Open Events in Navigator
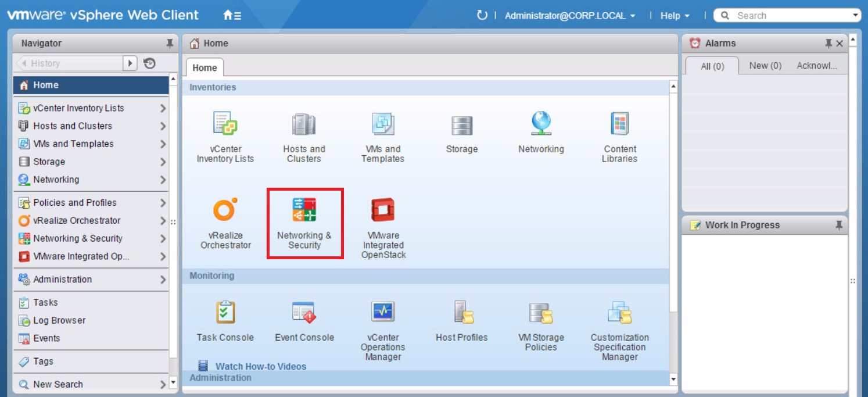This screenshot has width=868, height=397. [91, 338]
